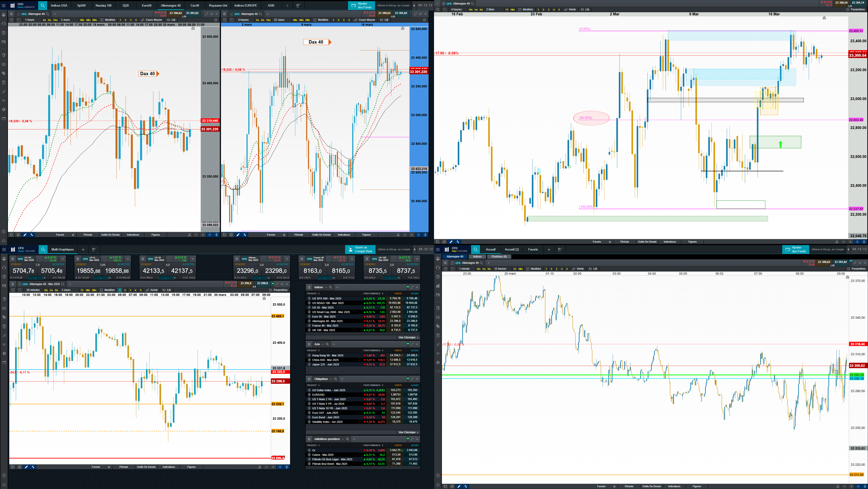Click the Ajouter des Fonds button in top-left platform
The image size is (868, 489).
[x=361, y=5]
